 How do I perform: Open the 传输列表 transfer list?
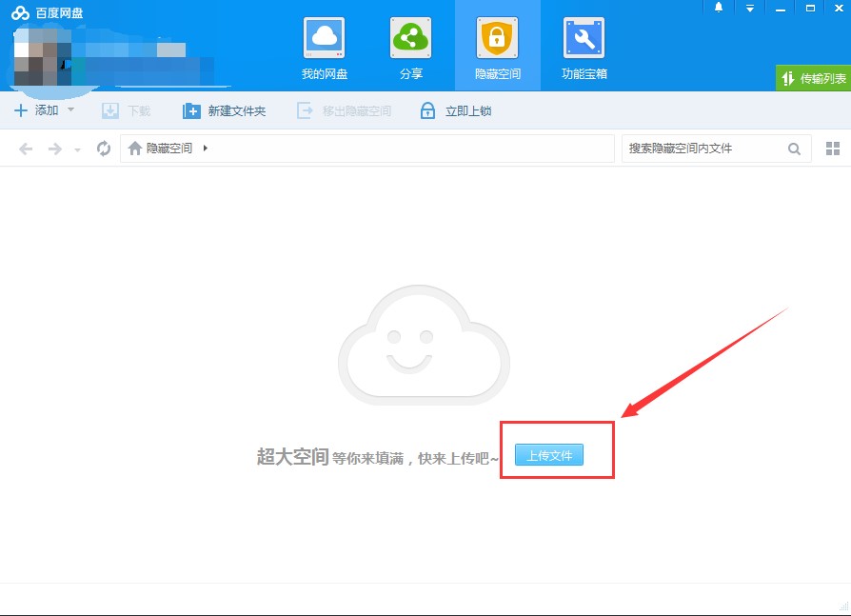813,79
